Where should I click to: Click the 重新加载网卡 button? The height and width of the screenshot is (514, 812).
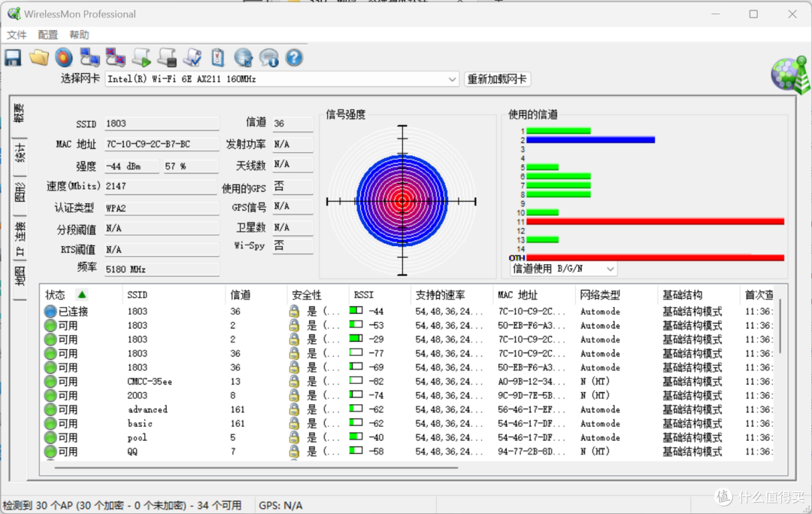497,79
